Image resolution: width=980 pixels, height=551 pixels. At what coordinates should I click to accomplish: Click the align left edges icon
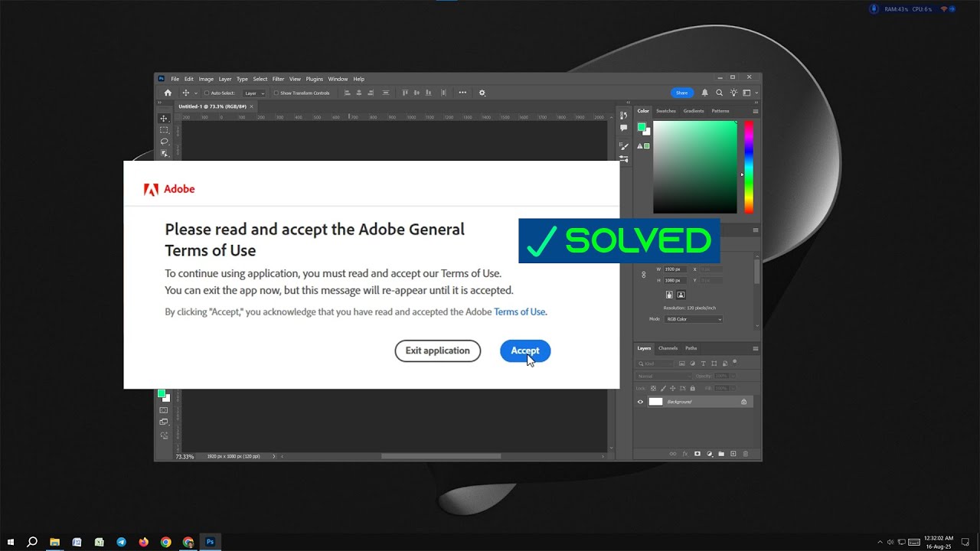coord(347,93)
